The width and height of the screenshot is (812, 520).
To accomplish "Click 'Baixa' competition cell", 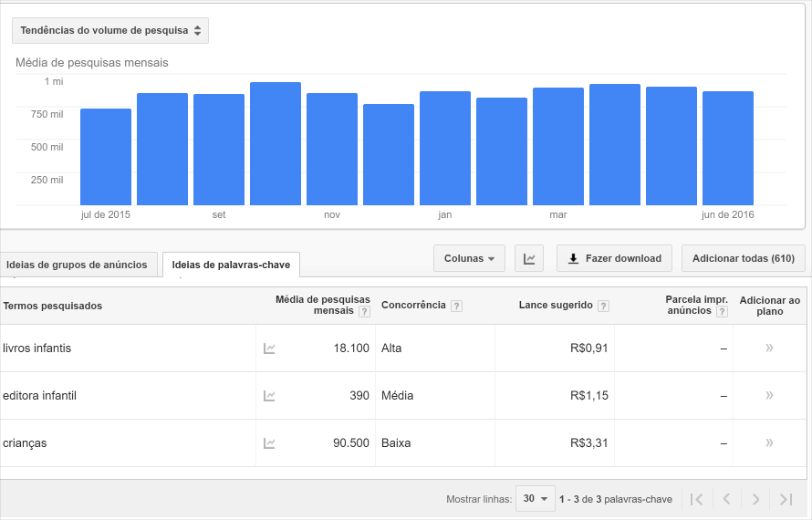I will 396,442.
